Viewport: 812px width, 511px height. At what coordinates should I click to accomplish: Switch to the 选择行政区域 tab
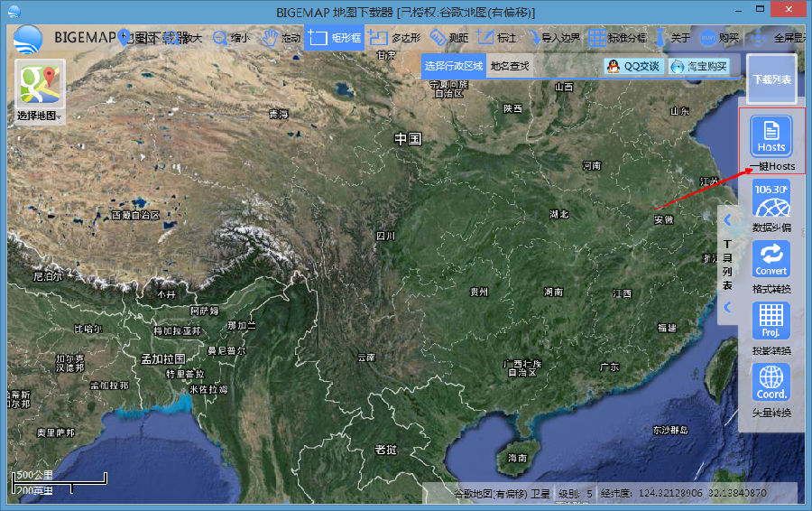[454, 66]
